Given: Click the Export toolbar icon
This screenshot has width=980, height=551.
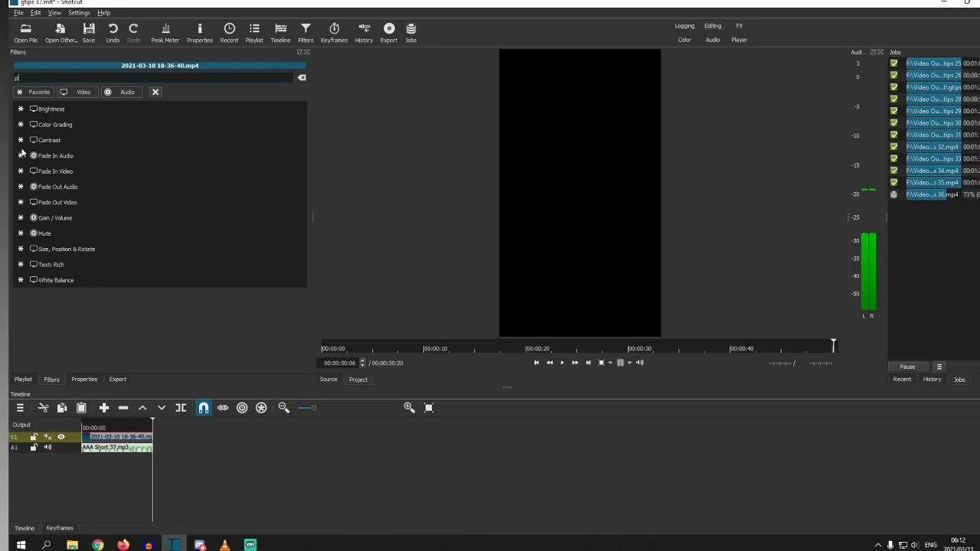Looking at the screenshot, I should 389,32.
